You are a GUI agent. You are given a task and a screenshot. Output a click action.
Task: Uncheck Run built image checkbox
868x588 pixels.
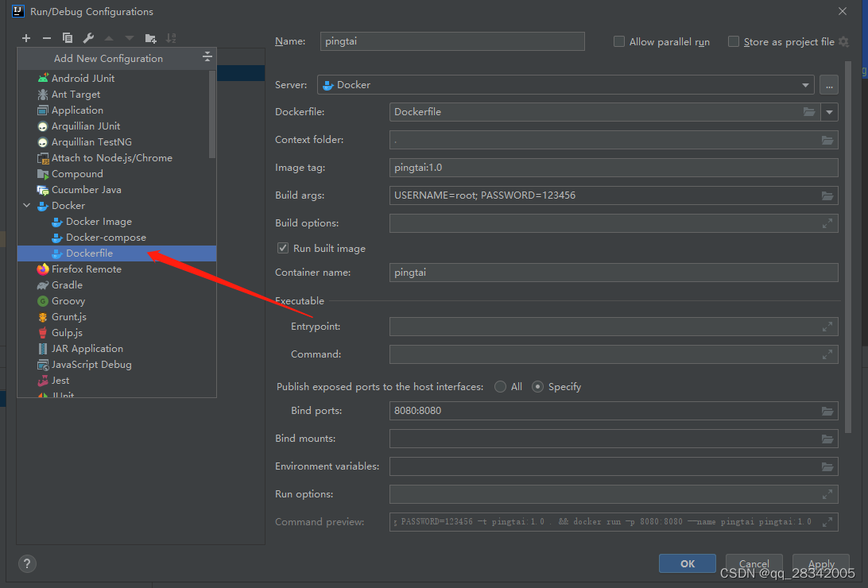tap(283, 248)
